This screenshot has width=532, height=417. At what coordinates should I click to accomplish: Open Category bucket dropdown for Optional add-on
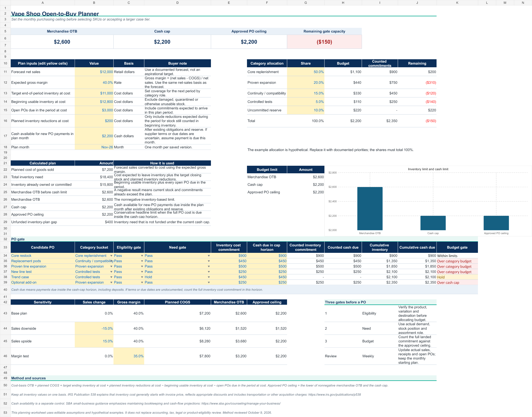[x=111, y=282]
